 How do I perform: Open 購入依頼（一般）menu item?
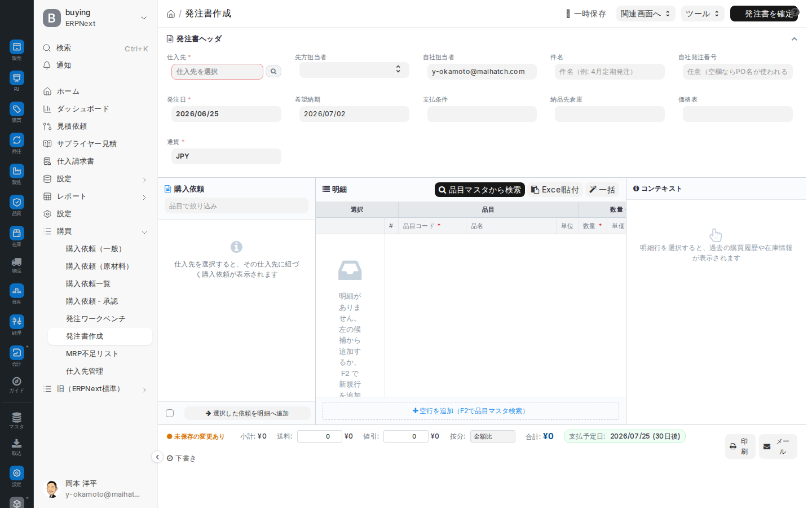[x=100, y=249]
